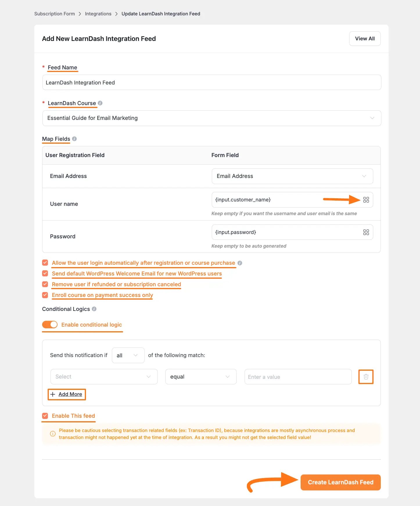Viewport: 420px width, 506px height.
Task: Uncheck Enroll course on payment success only
Action: (45, 295)
